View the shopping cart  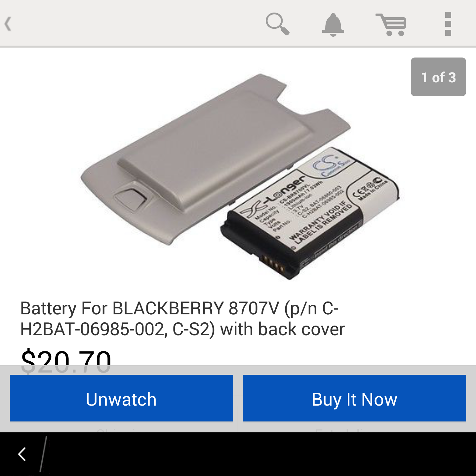(391, 24)
